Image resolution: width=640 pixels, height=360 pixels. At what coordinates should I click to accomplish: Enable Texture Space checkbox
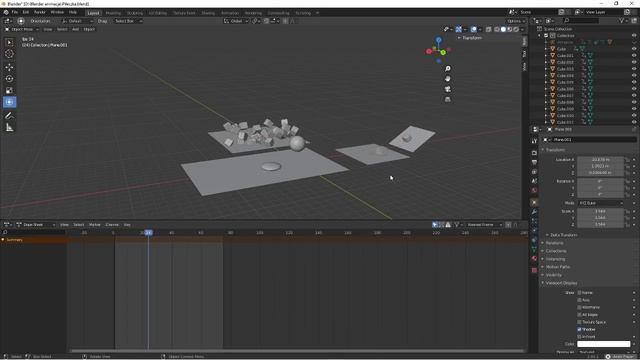579,322
